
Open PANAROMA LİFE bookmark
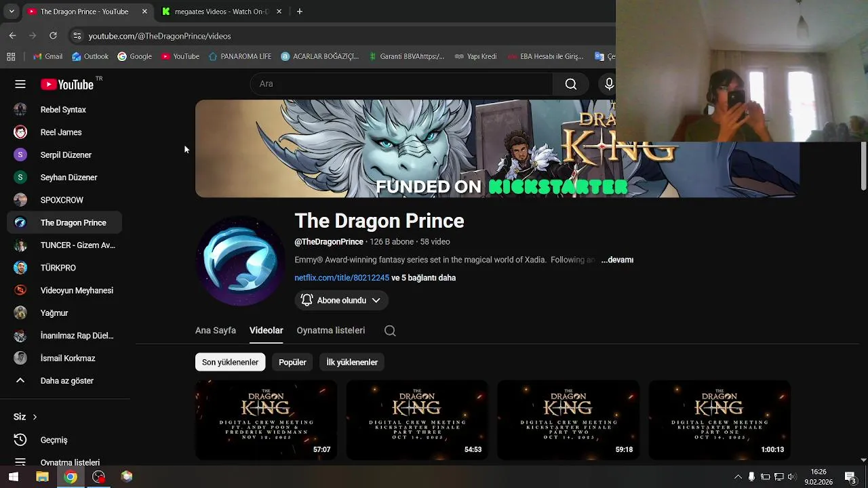[x=240, y=56]
